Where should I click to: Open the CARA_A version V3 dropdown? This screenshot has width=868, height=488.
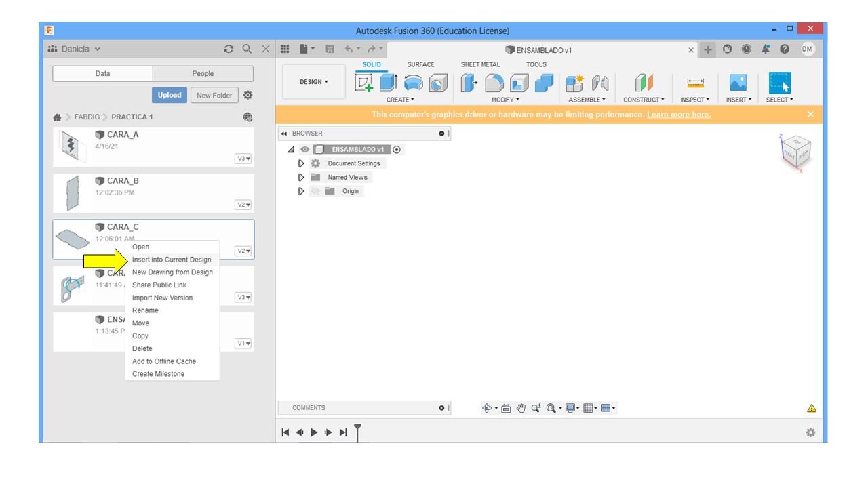(x=243, y=159)
